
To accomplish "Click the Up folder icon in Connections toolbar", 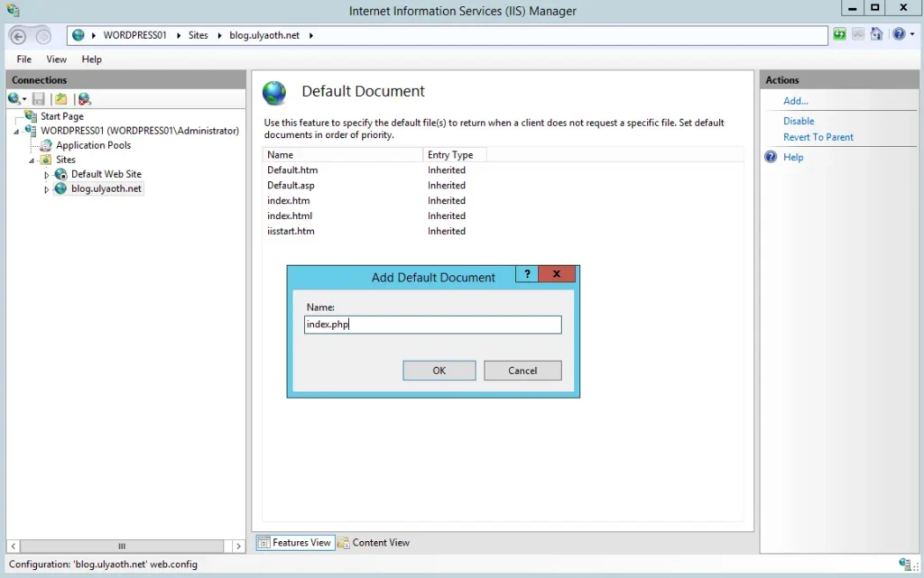I will point(60,99).
